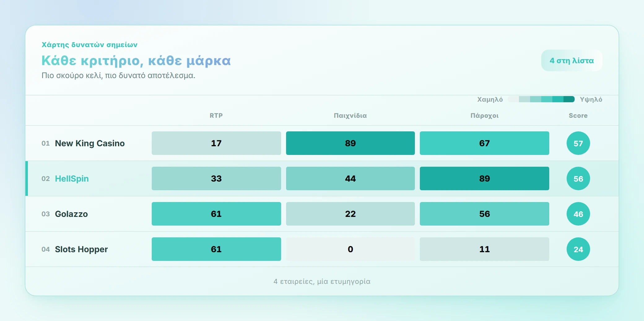Click Slots Hopper RTP cell 61
The height and width of the screenshot is (321, 644).
pyautogui.click(x=216, y=249)
